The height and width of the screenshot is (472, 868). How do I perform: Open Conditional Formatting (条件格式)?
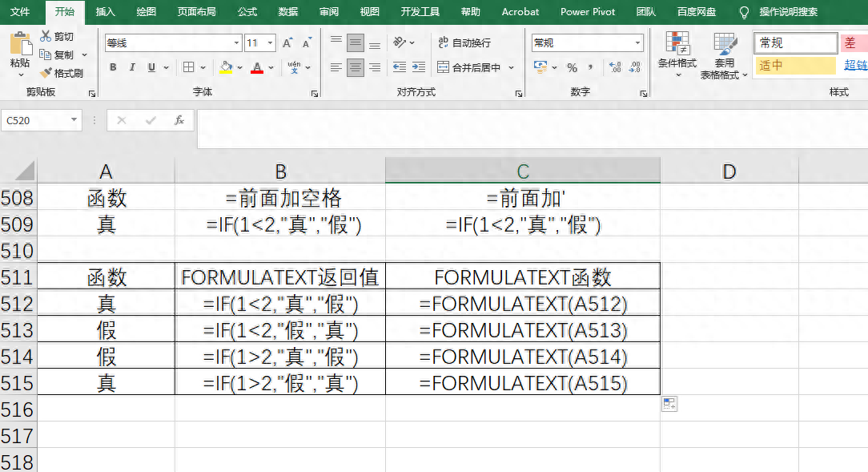pyautogui.click(x=677, y=54)
